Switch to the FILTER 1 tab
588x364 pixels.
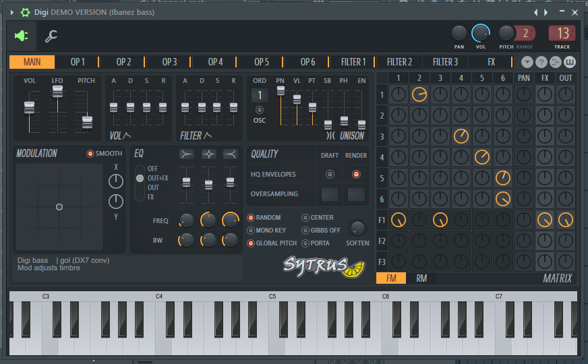click(x=353, y=62)
